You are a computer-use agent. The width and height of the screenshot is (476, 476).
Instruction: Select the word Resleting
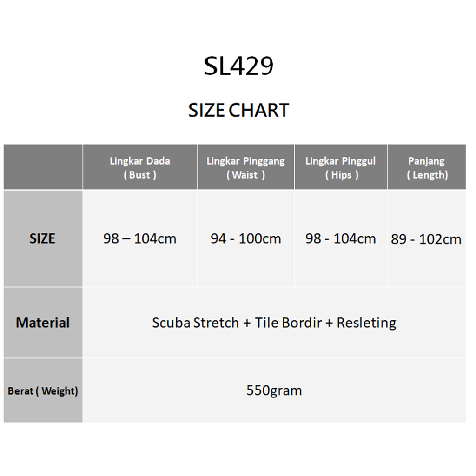(366, 323)
